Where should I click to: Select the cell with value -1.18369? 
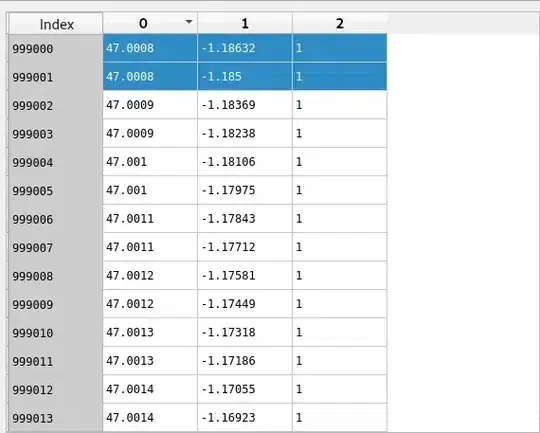245,105
